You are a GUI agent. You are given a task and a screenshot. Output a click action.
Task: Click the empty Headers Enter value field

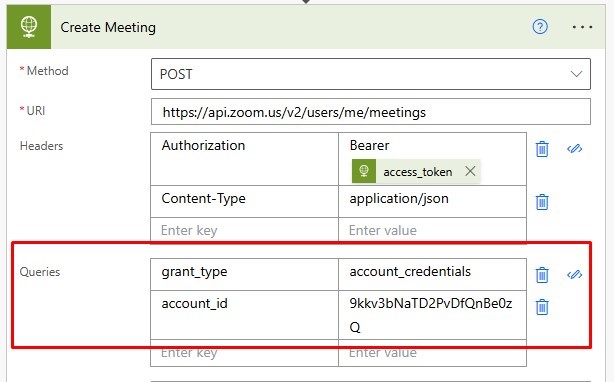(x=432, y=230)
